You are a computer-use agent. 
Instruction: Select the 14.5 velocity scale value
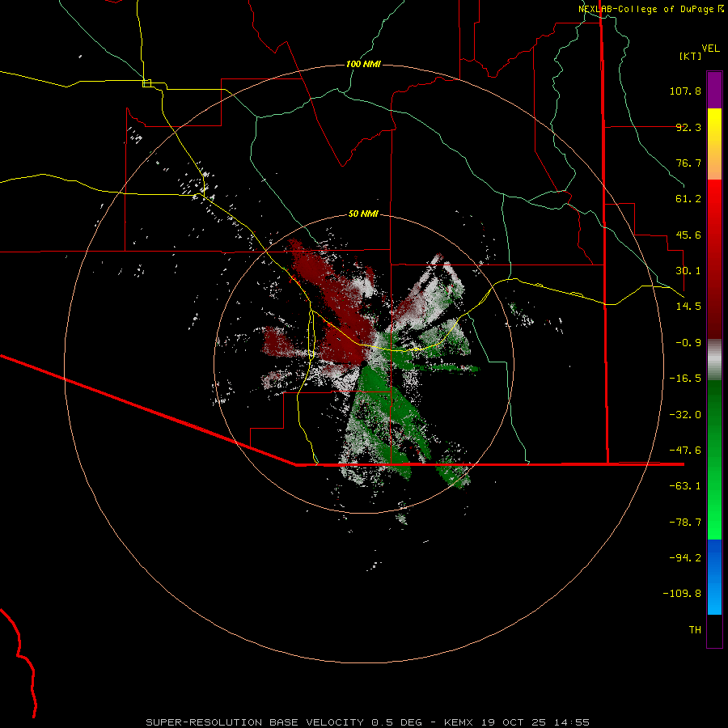pos(688,307)
